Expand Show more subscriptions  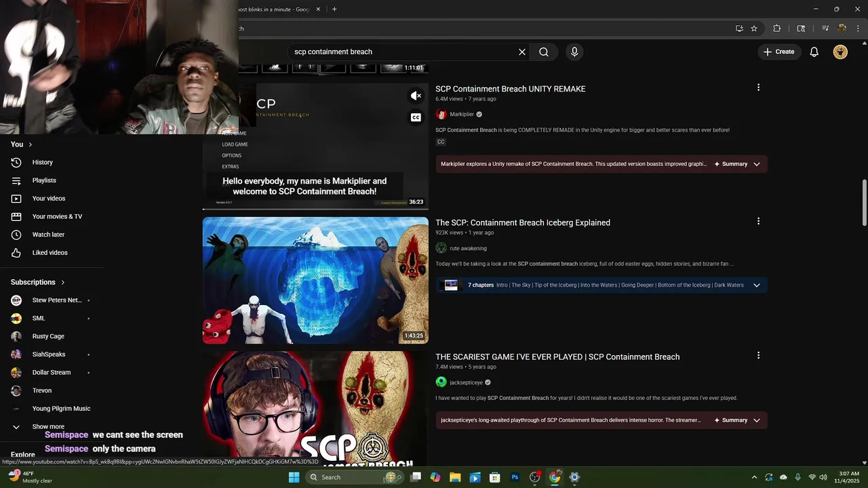click(47, 427)
